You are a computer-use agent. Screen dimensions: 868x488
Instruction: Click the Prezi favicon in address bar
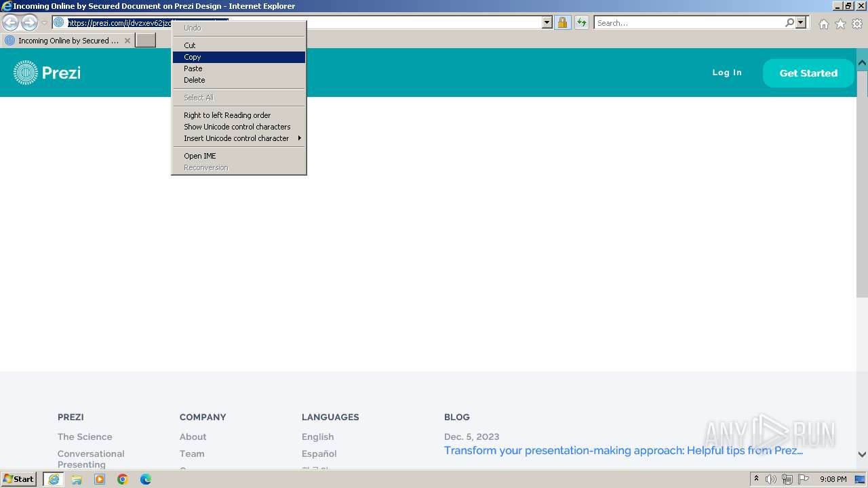[x=59, y=22]
